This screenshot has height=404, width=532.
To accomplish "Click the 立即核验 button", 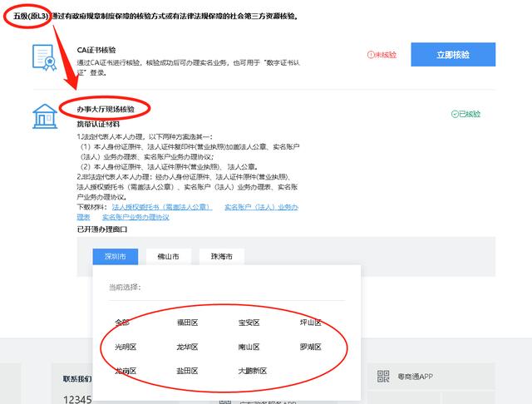I will (x=453, y=55).
